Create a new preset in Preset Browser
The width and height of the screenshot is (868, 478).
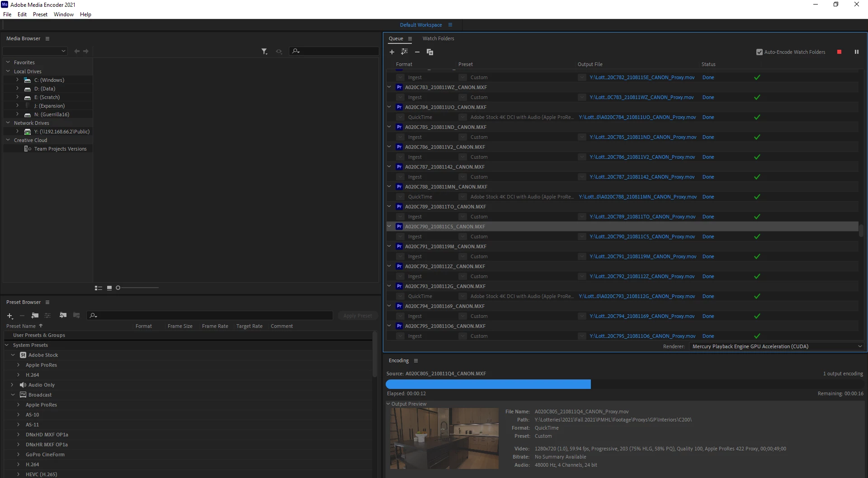10,316
